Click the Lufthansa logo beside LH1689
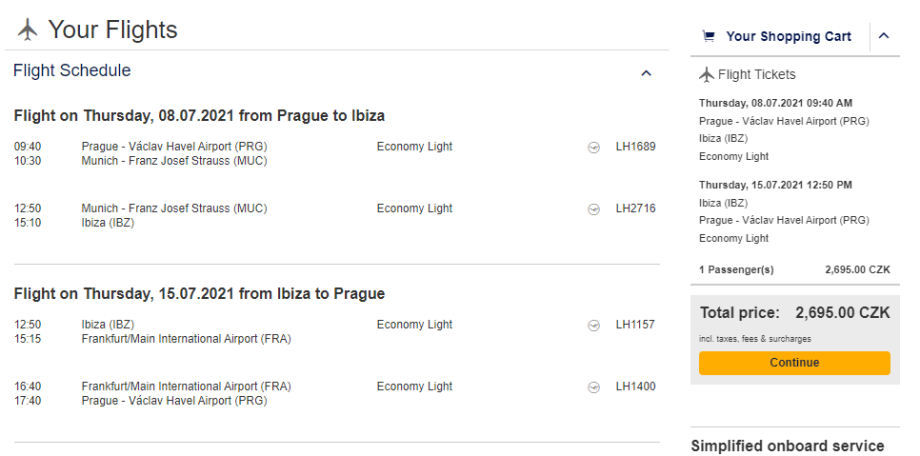 point(593,147)
